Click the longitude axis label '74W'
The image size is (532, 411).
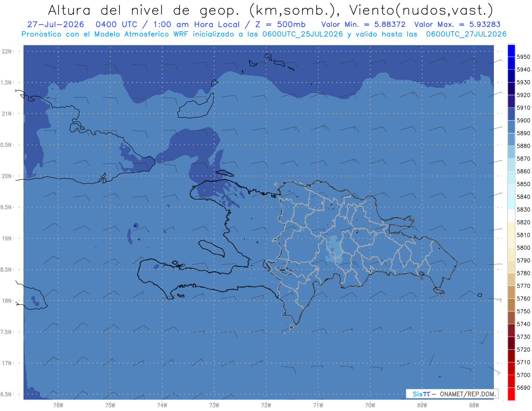click(162, 405)
